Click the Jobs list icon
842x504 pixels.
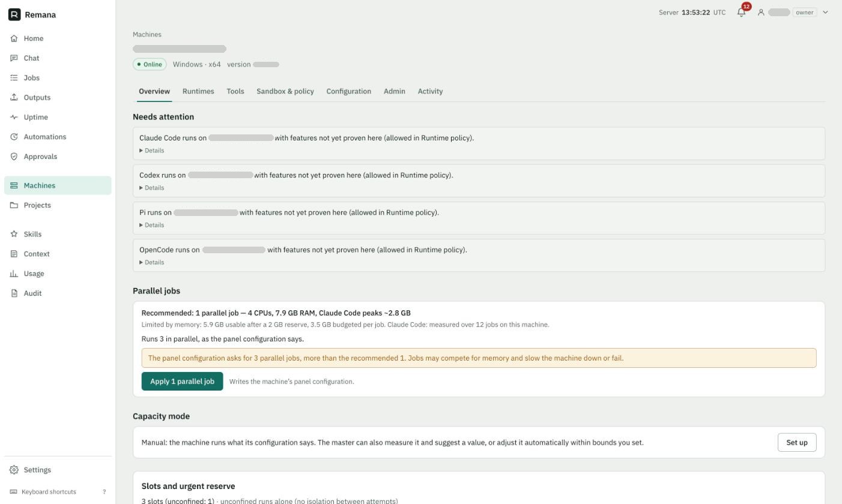tap(14, 78)
